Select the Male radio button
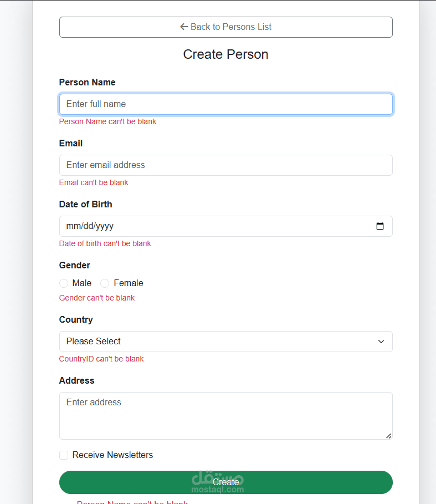The width and height of the screenshot is (436, 504). pyautogui.click(x=64, y=283)
